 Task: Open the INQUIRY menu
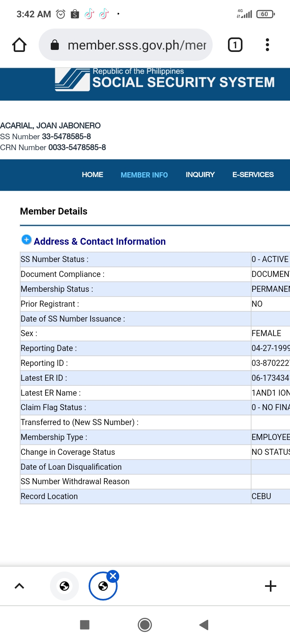(200, 175)
